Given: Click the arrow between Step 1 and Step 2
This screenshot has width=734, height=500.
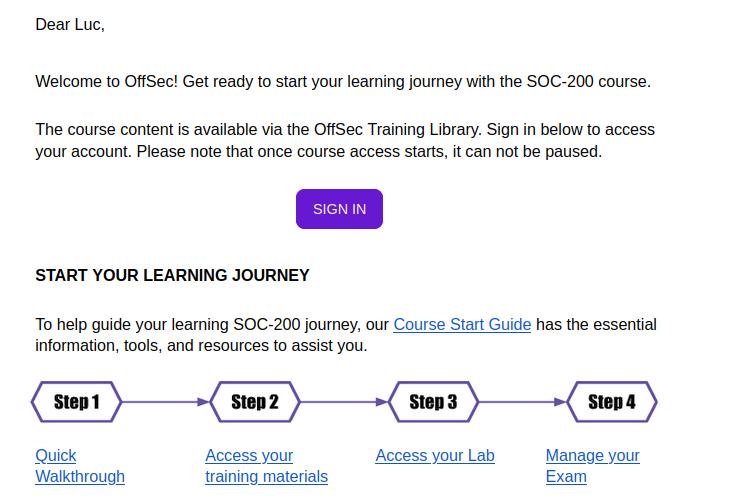Looking at the screenshot, I should point(166,402).
